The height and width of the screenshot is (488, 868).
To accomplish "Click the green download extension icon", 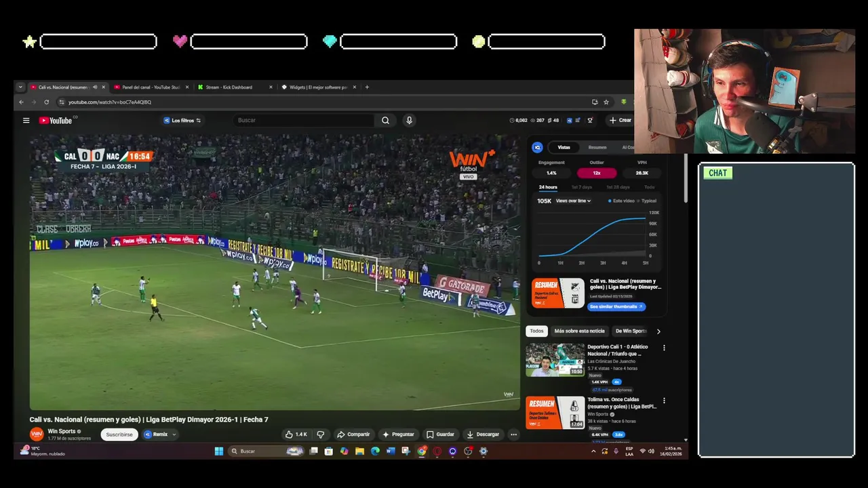I will tap(623, 102).
